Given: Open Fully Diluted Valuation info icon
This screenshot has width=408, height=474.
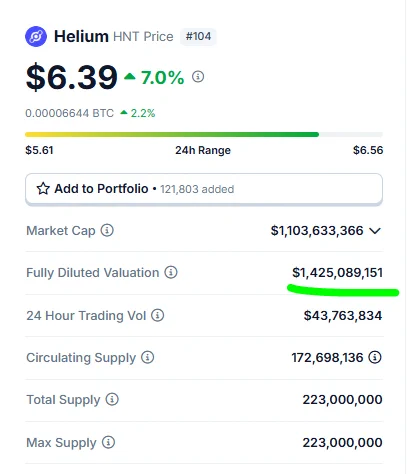Looking at the screenshot, I should pyautogui.click(x=171, y=272).
